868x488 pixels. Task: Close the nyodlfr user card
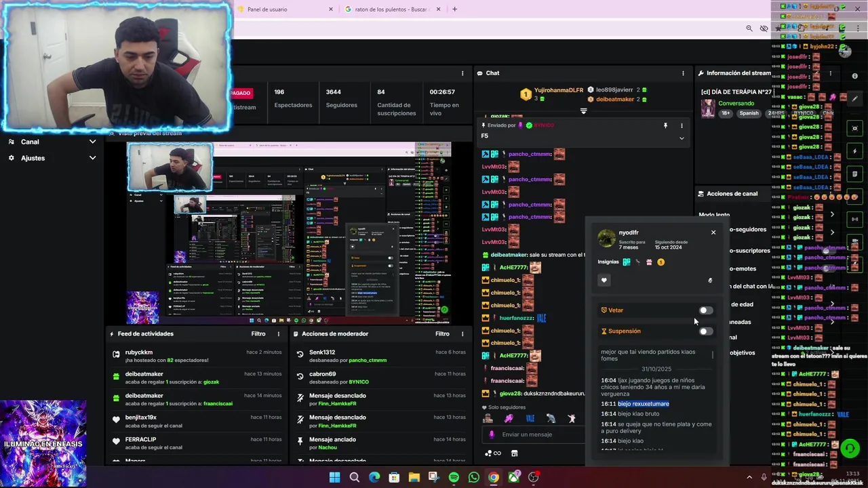click(713, 232)
